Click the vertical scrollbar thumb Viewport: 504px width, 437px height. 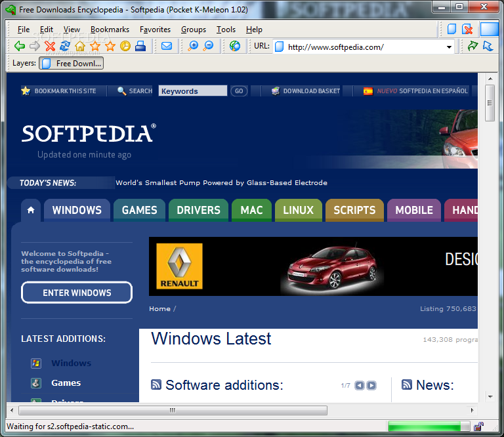[x=490, y=103]
